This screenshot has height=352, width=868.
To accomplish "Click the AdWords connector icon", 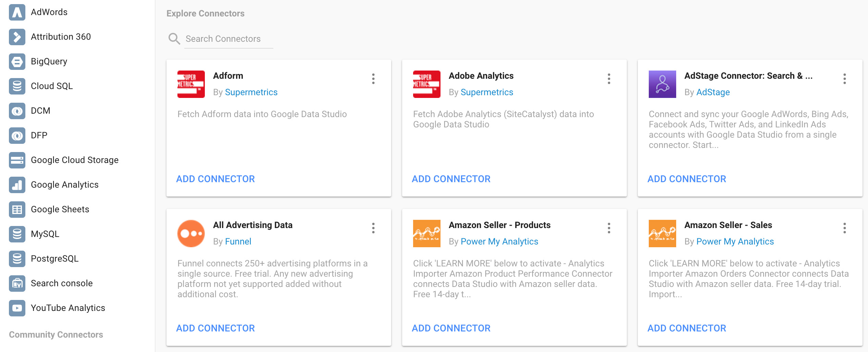I will (17, 12).
